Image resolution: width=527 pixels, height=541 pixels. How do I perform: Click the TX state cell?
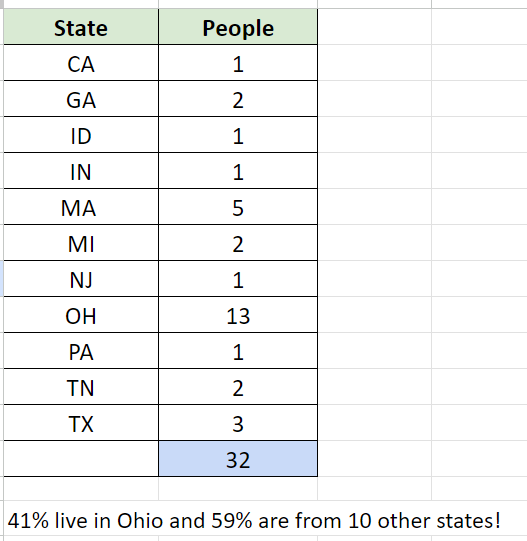pyautogui.click(x=81, y=423)
